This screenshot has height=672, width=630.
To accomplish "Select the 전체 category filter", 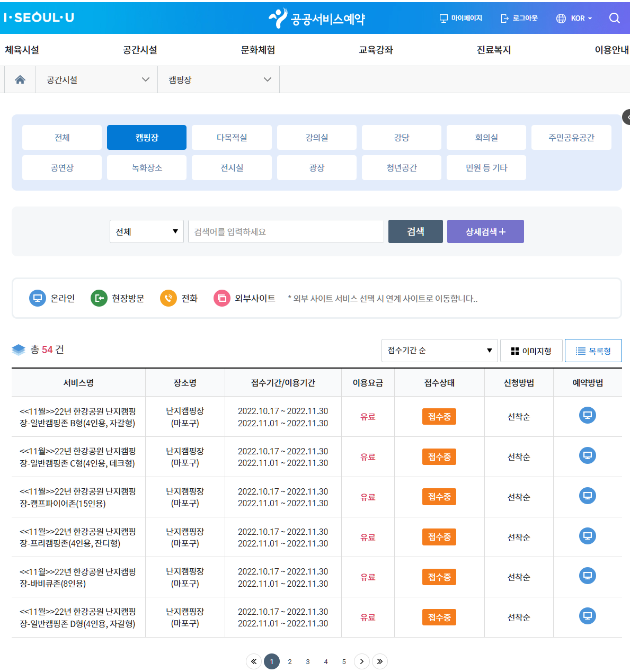I will click(x=62, y=138).
